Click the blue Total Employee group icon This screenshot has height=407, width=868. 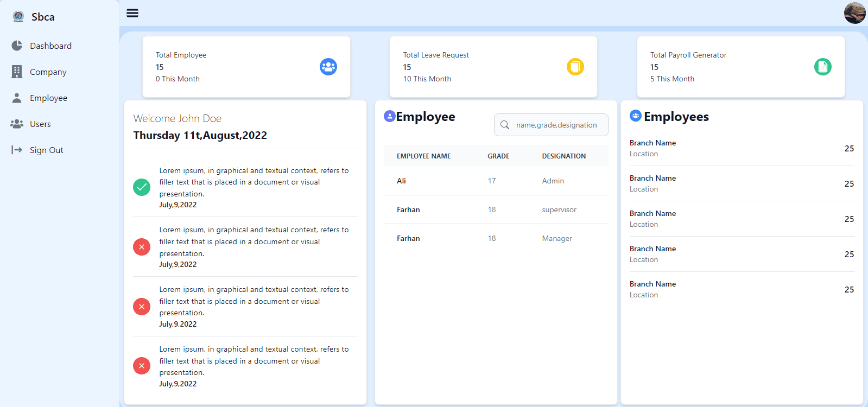pyautogui.click(x=328, y=67)
